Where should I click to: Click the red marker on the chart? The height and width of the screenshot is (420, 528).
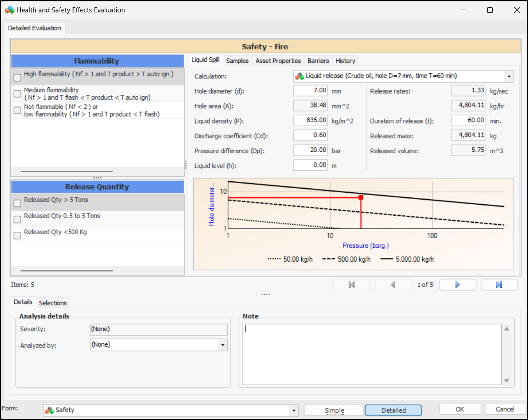(x=361, y=197)
